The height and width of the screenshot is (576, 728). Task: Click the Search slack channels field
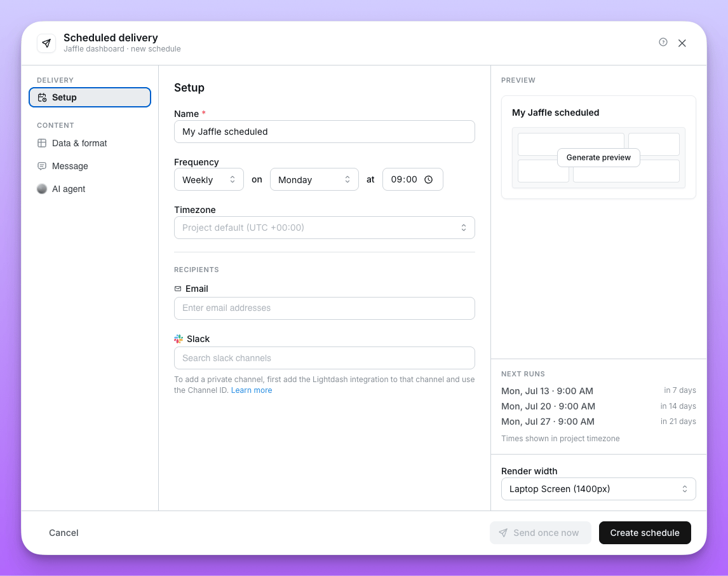point(325,358)
